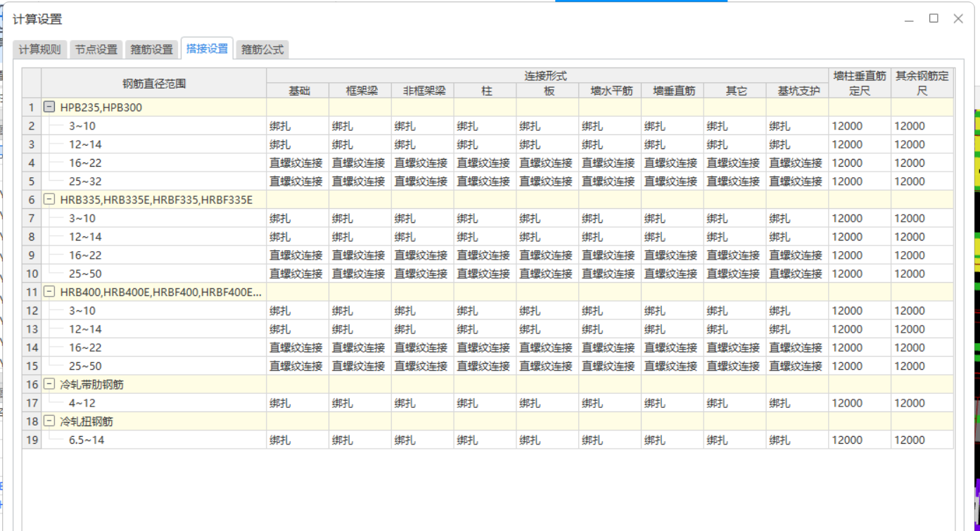This screenshot has width=980, height=531.
Task: Click the 基础 column header
Action: pyautogui.click(x=298, y=91)
